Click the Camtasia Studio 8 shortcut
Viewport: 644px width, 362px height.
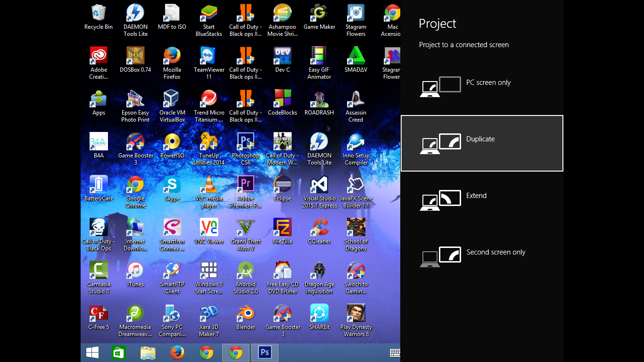coord(99,278)
